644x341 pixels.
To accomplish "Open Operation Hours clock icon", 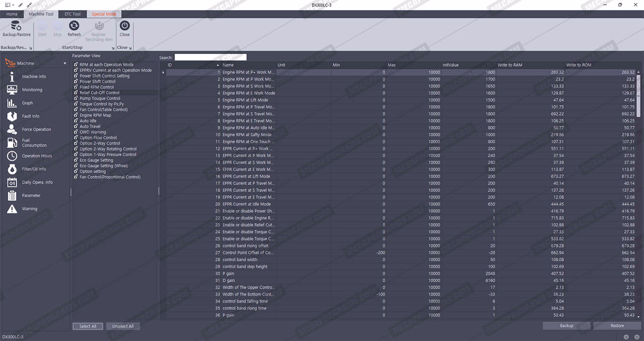I will pyautogui.click(x=12, y=156).
